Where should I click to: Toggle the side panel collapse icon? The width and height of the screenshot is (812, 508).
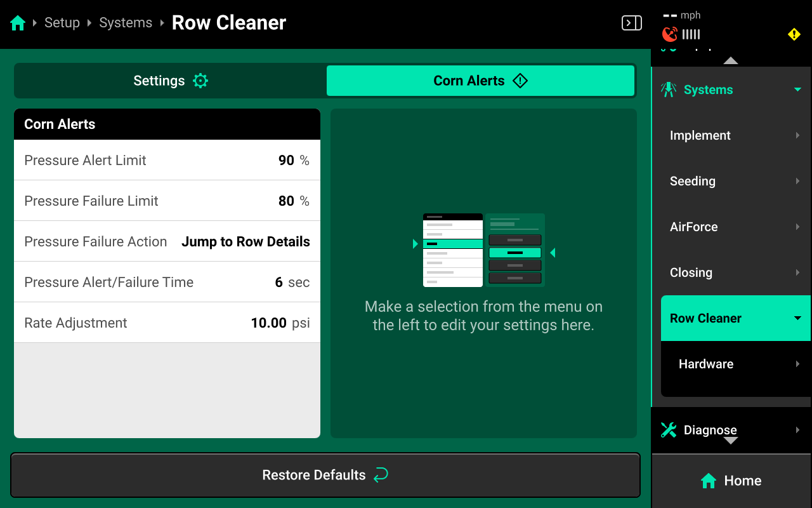pyautogui.click(x=631, y=23)
